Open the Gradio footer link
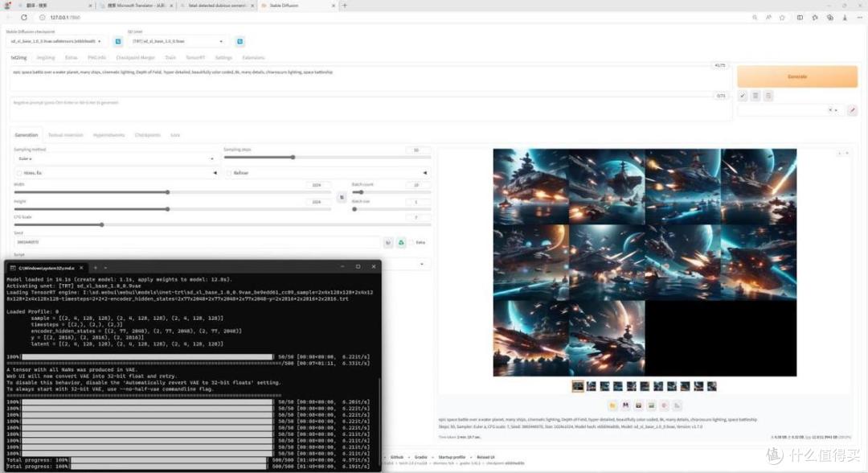Screen dimensions: 868x473 [420, 458]
